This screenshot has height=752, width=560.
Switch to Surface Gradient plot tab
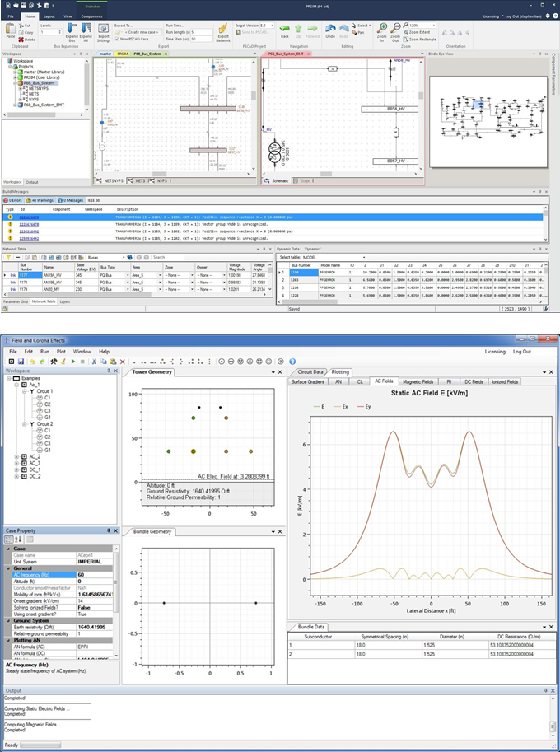pyautogui.click(x=308, y=381)
